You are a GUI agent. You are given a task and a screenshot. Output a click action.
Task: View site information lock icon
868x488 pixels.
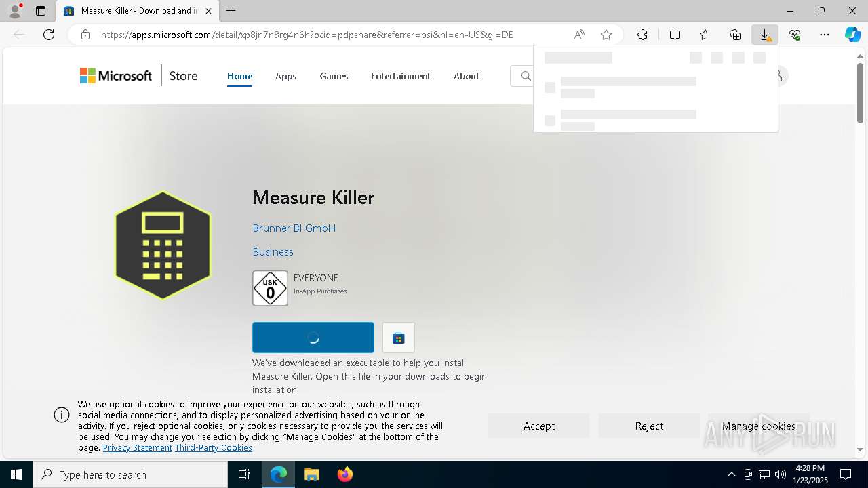pyautogui.click(x=85, y=35)
